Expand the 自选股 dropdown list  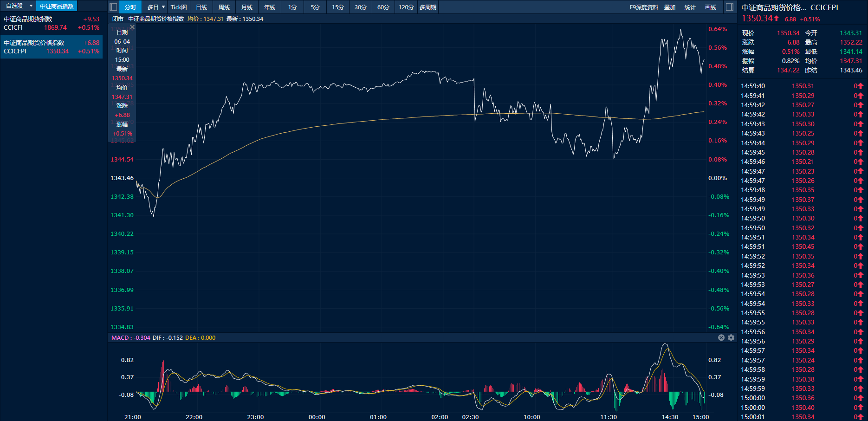point(31,6)
